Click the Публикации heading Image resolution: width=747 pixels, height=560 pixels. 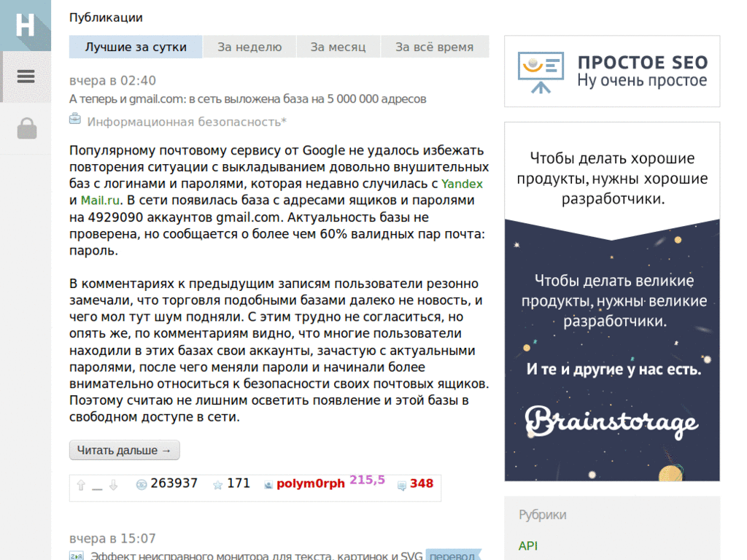click(x=106, y=17)
